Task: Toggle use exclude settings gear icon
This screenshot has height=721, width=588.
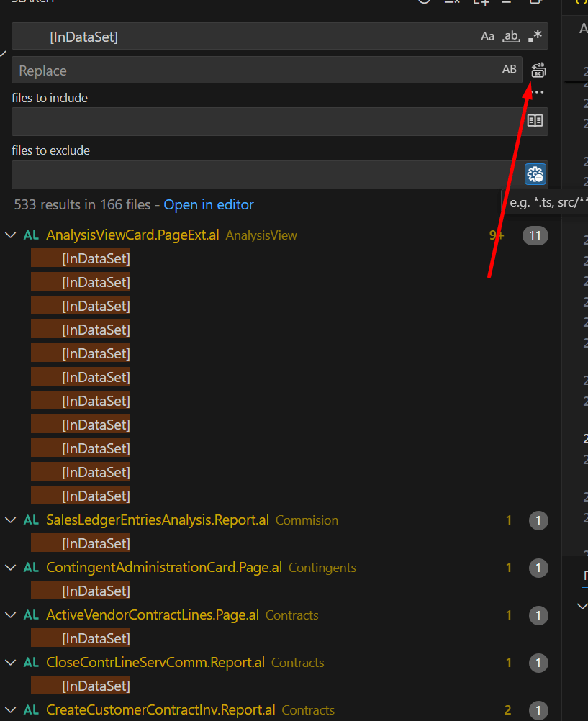Action: pos(535,174)
